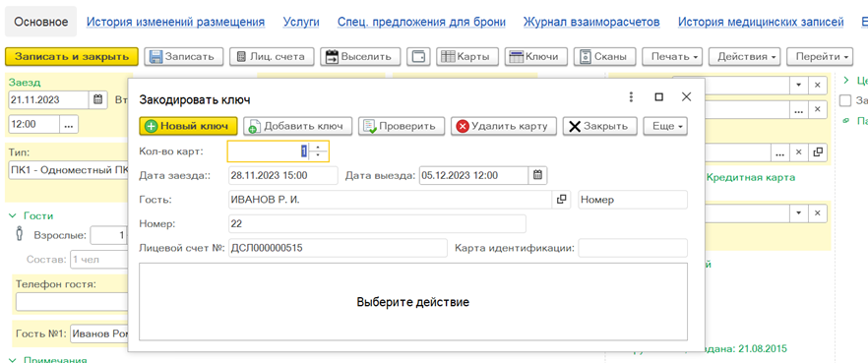Viewport: 868px width, 363px height.
Task: Open Печать dropdown menu
Action: tap(672, 56)
